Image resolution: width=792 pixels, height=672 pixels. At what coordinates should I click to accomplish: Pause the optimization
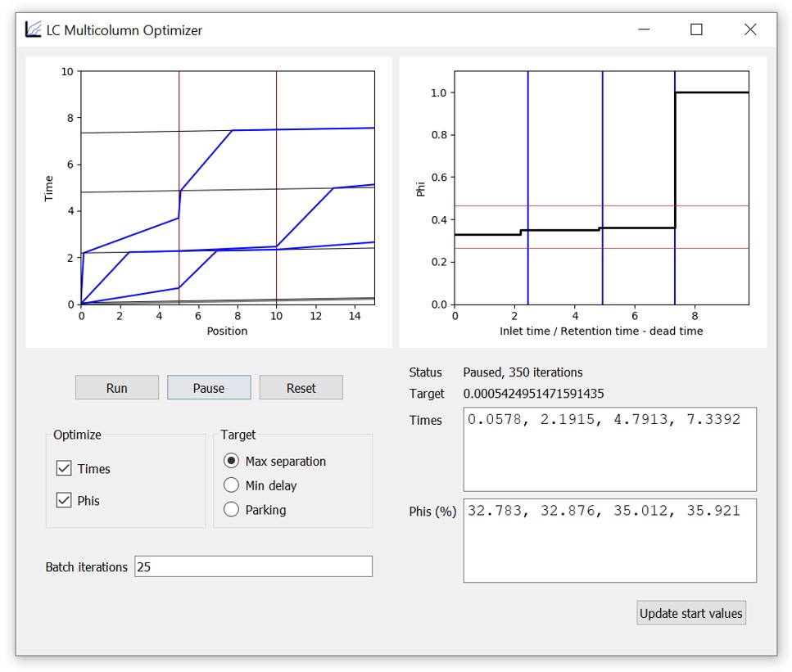209,388
